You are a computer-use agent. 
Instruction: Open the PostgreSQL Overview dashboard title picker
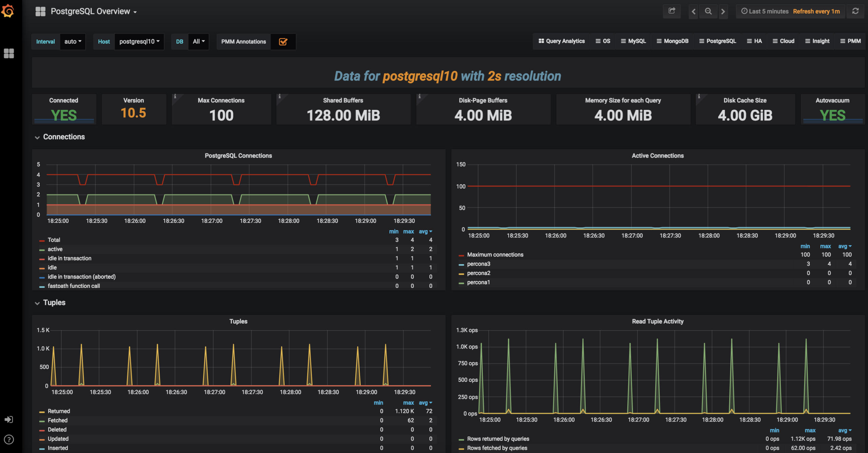(x=94, y=12)
